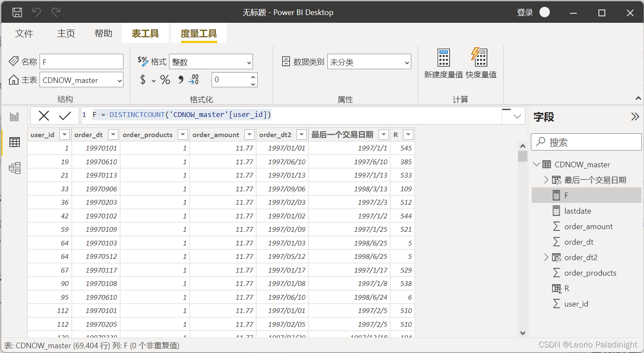Commit formula with checkmark icon
The height and width of the screenshot is (353, 644).
[x=65, y=116]
